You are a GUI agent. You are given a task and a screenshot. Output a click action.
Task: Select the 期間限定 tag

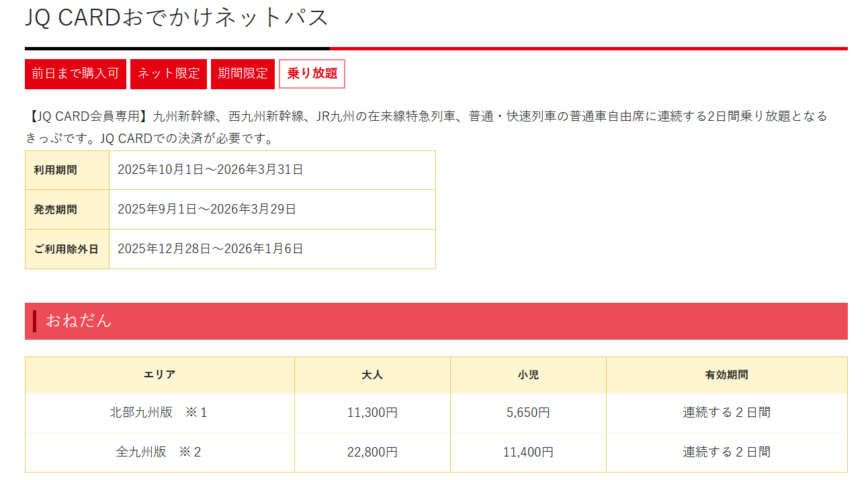tap(243, 74)
